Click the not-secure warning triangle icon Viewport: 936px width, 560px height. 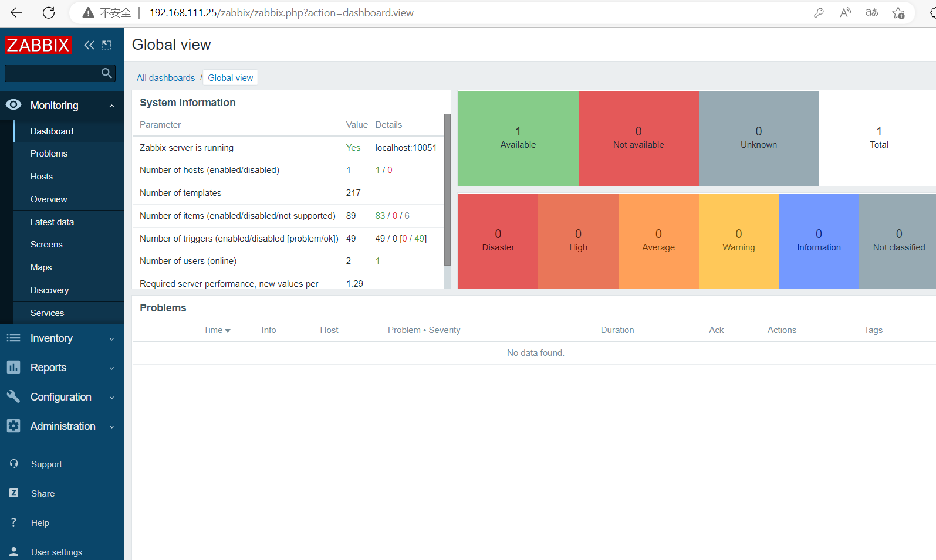point(88,13)
